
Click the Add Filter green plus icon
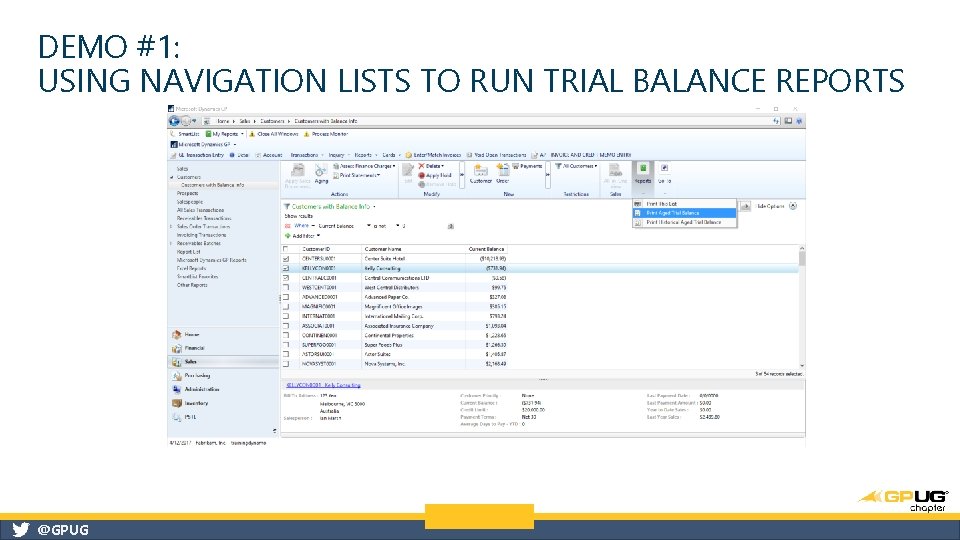287,236
